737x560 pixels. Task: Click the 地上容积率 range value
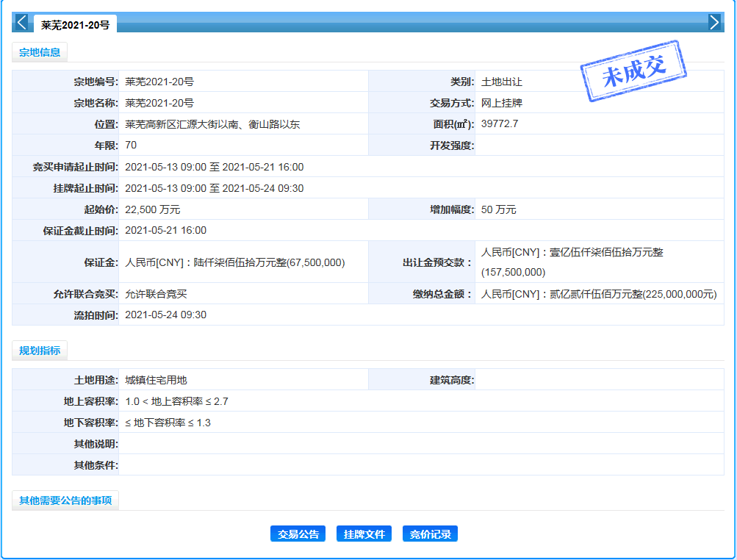tap(177, 401)
